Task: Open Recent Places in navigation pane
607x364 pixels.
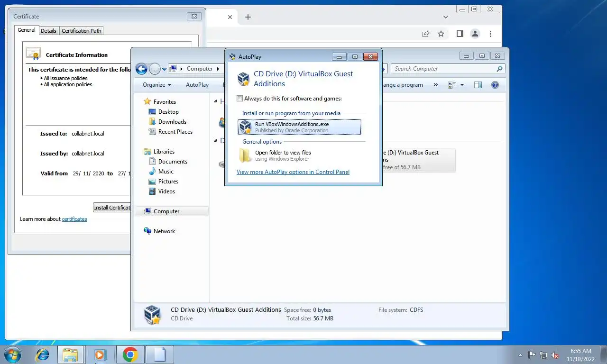Action: click(175, 132)
